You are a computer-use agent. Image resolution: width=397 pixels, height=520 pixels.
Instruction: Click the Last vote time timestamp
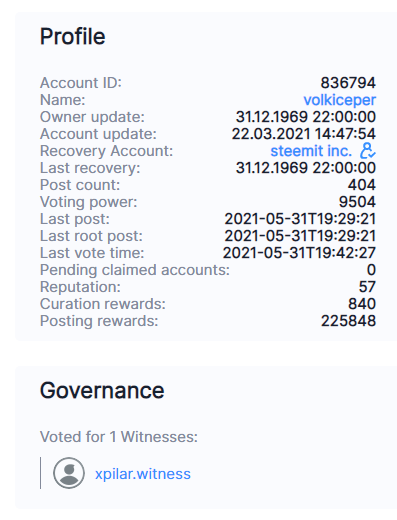point(299,253)
